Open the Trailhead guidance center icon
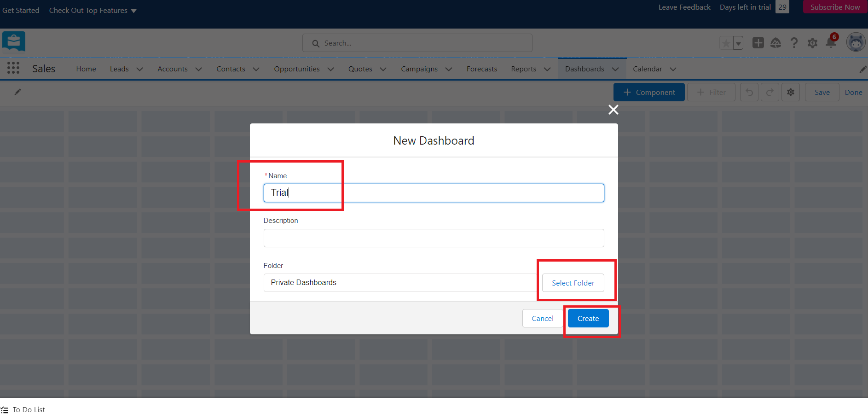 (x=776, y=43)
